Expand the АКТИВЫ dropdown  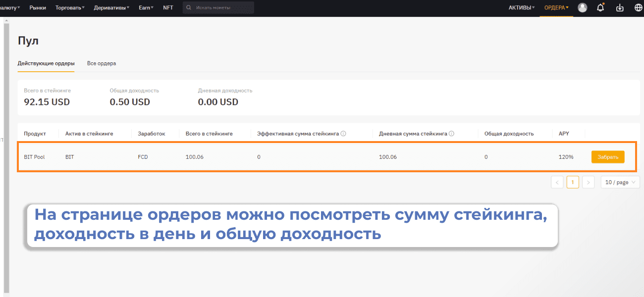[521, 7]
